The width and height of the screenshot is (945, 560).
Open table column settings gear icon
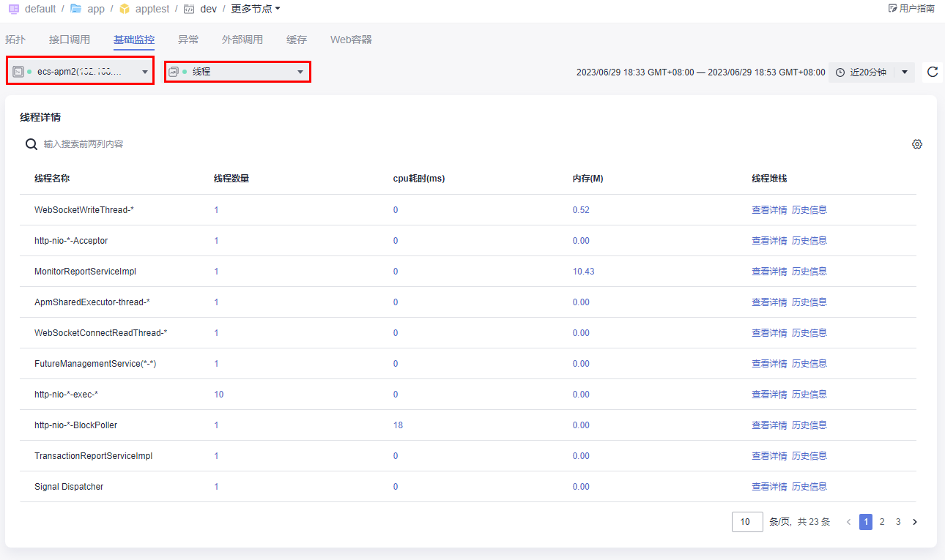[x=916, y=144]
